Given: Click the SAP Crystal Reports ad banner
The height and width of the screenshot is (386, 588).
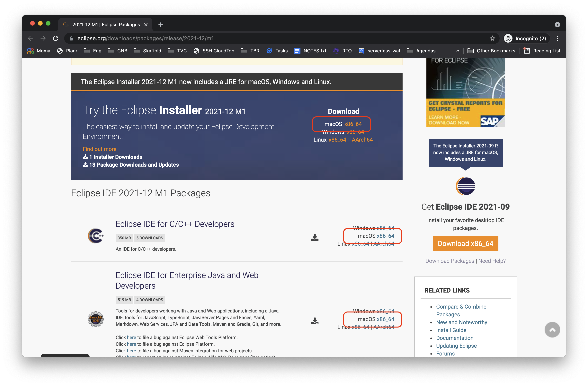Looking at the screenshot, I should click(x=465, y=93).
